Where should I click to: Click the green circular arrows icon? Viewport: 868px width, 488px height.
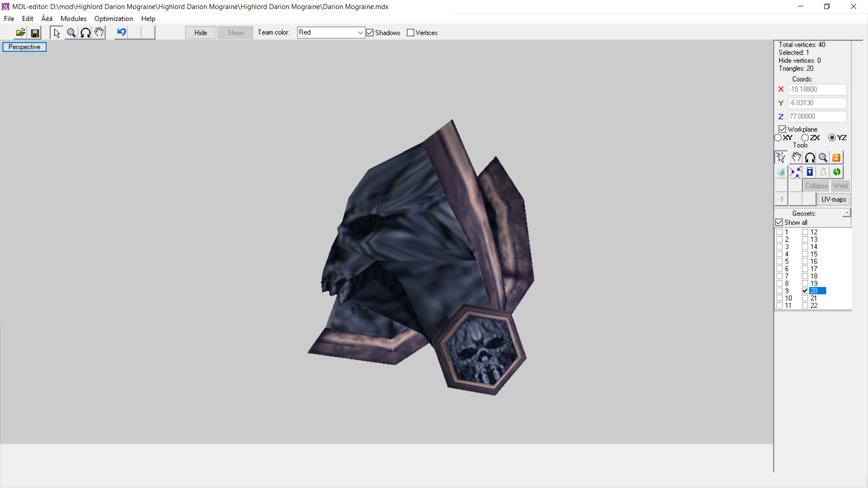tap(837, 172)
